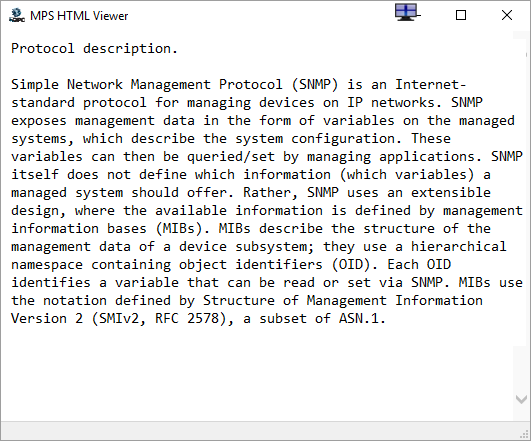Click the "queried/set" text
This screenshot has height=441, width=531.
coord(231,157)
